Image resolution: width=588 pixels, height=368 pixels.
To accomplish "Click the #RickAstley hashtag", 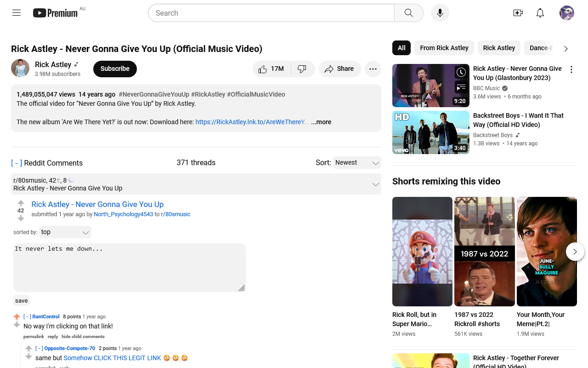I will coord(208,94).
